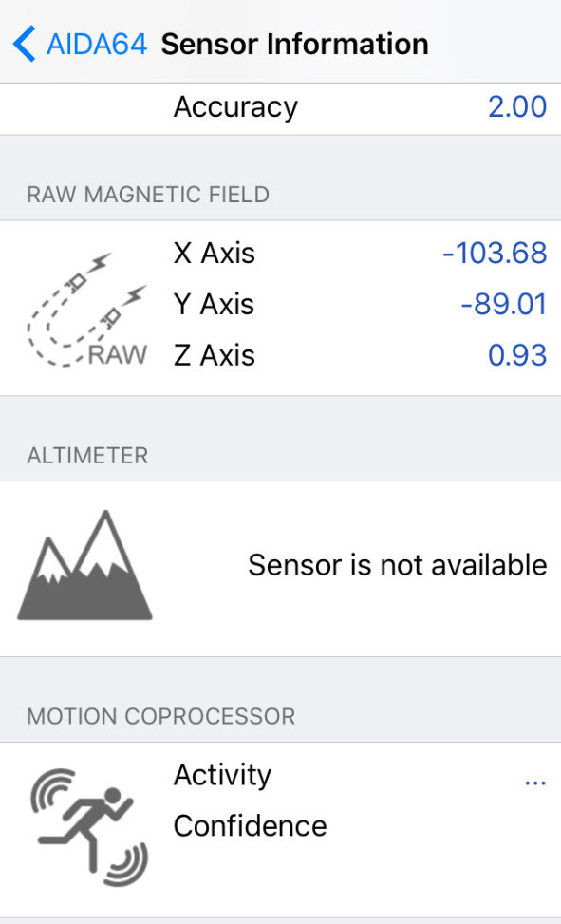Tap the Z Axis value 0.93
Viewport: 561px width, 924px height.
(x=517, y=356)
